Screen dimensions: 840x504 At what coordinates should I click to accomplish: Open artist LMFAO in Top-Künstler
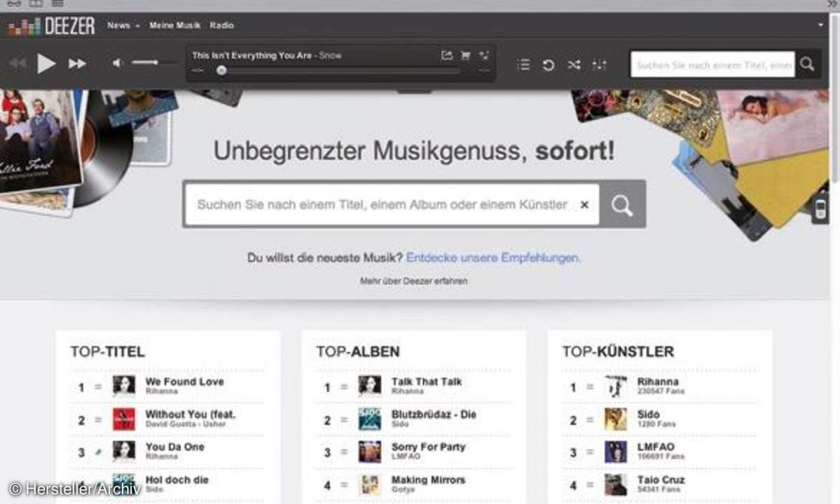coord(656,447)
